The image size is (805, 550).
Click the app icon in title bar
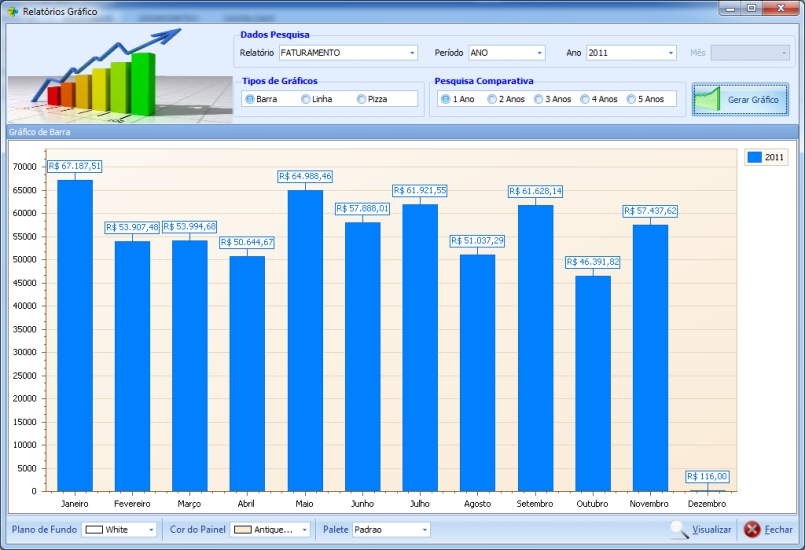click(x=12, y=11)
